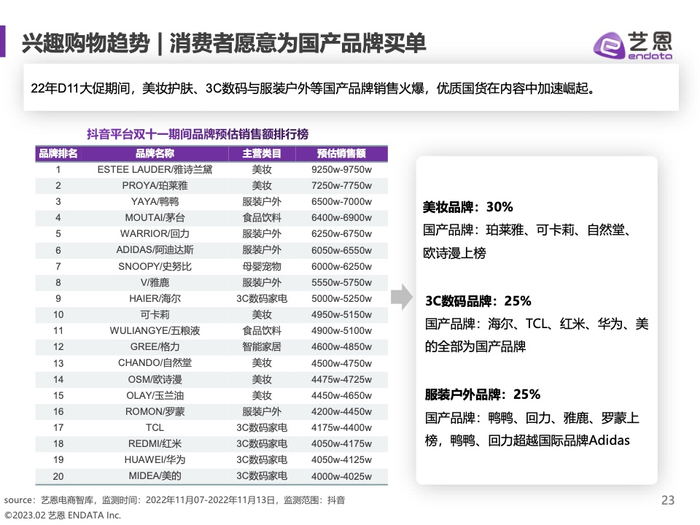
Task: Click sales value 4450w-4650w
Action: coord(342,396)
